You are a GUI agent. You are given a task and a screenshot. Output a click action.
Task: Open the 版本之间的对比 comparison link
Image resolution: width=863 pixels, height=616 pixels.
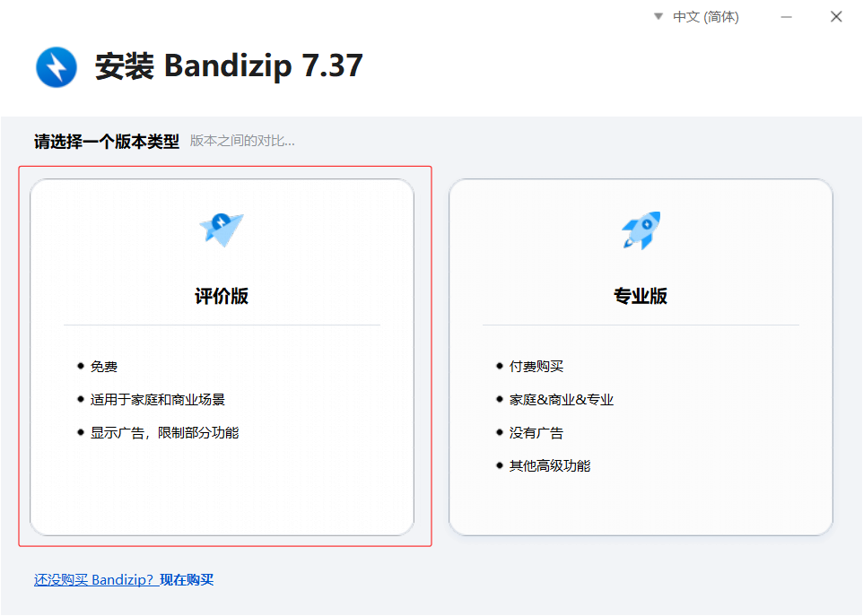[242, 141]
